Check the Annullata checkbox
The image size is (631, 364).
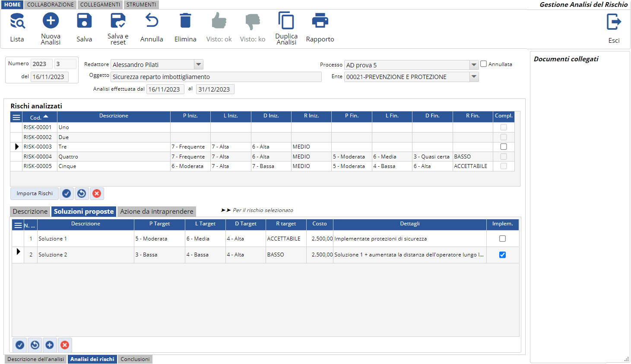(484, 64)
